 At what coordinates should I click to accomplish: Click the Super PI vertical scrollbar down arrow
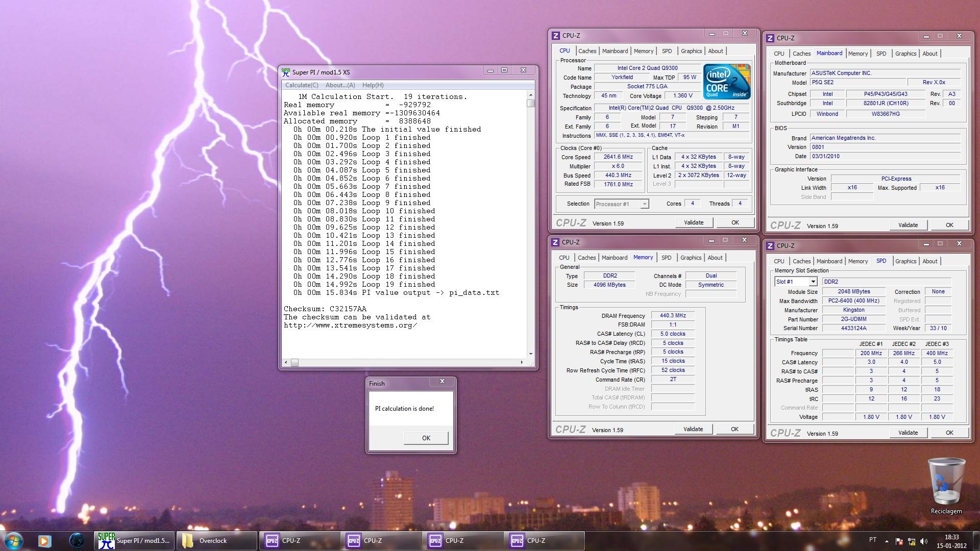point(531,354)
